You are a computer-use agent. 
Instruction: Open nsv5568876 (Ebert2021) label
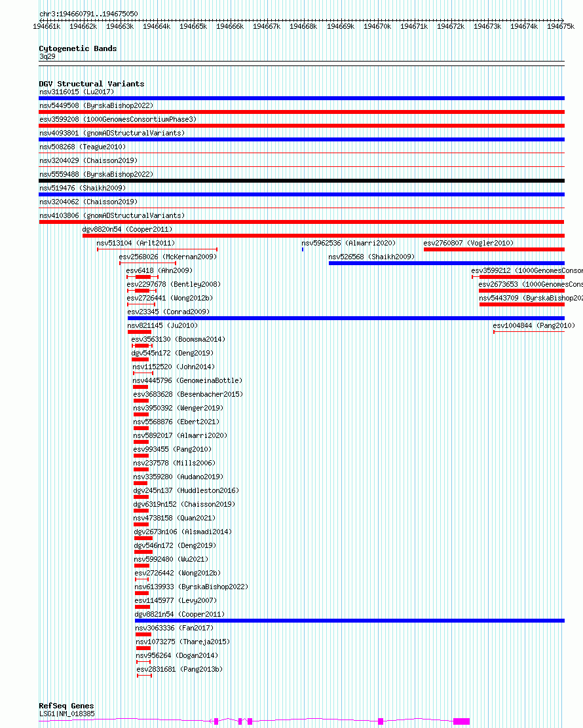pyautogui.click(x=176, y=422)
